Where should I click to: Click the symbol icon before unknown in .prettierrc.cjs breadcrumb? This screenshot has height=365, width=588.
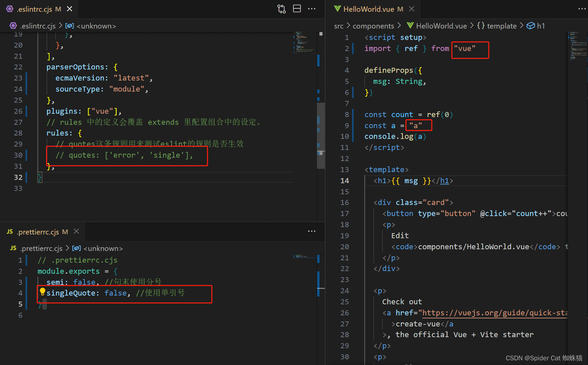[76, 248]
